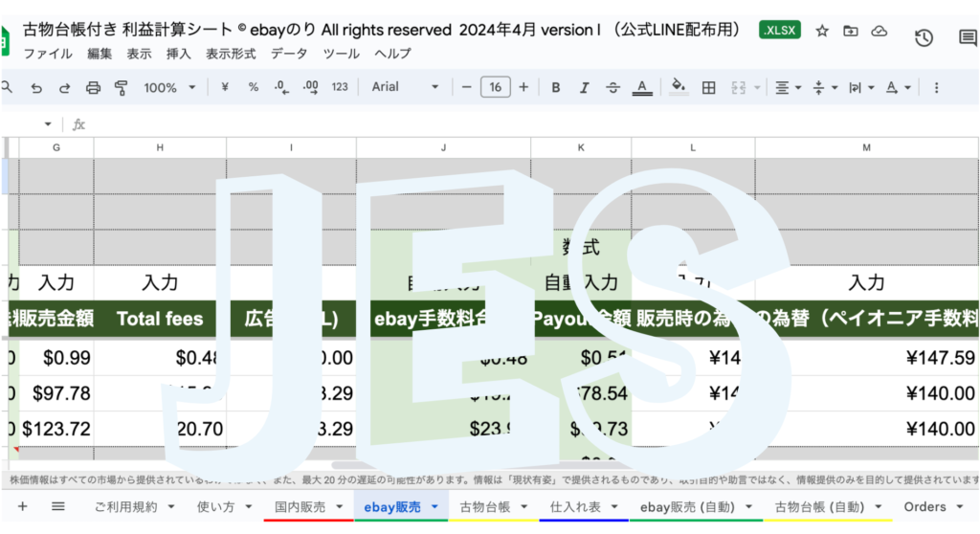Switch to the ご利用規約 sheet tab

(125, 507)
